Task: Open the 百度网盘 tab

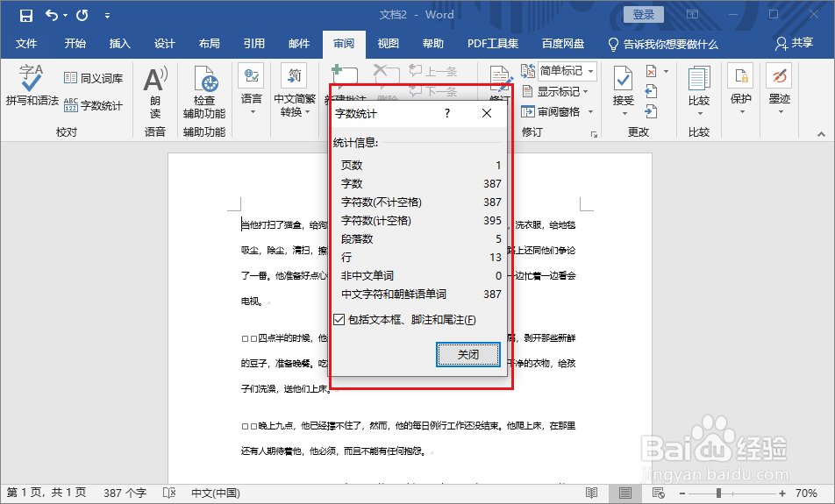Action: click(563, 44)
